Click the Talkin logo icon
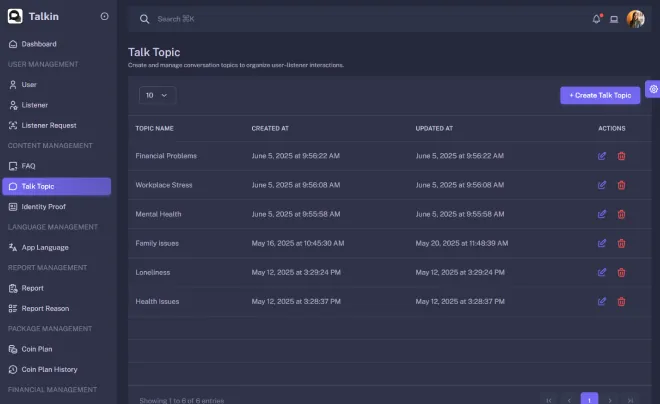This screenshot has width=660, height=404. tap(15, 16)
